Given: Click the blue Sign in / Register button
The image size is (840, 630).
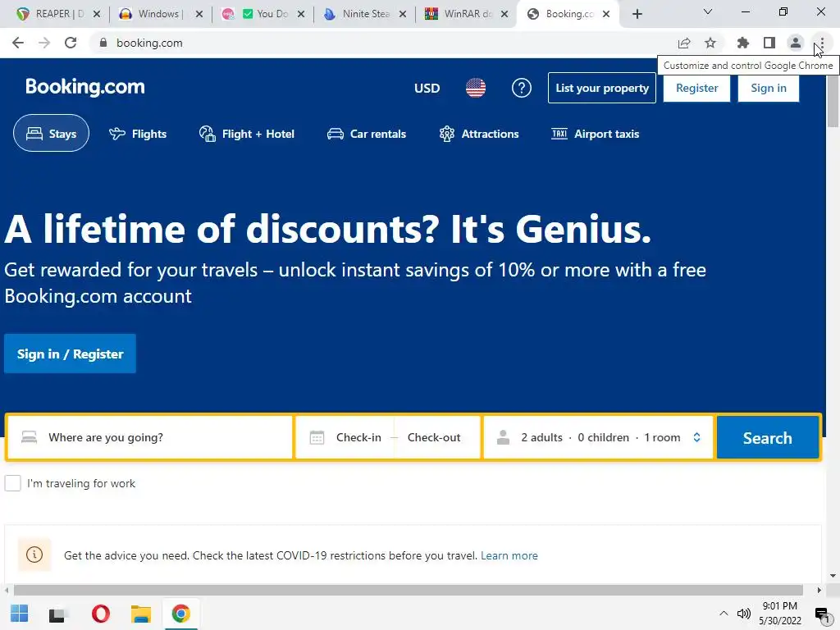Looking at the screenshot, I should point(71,354).
